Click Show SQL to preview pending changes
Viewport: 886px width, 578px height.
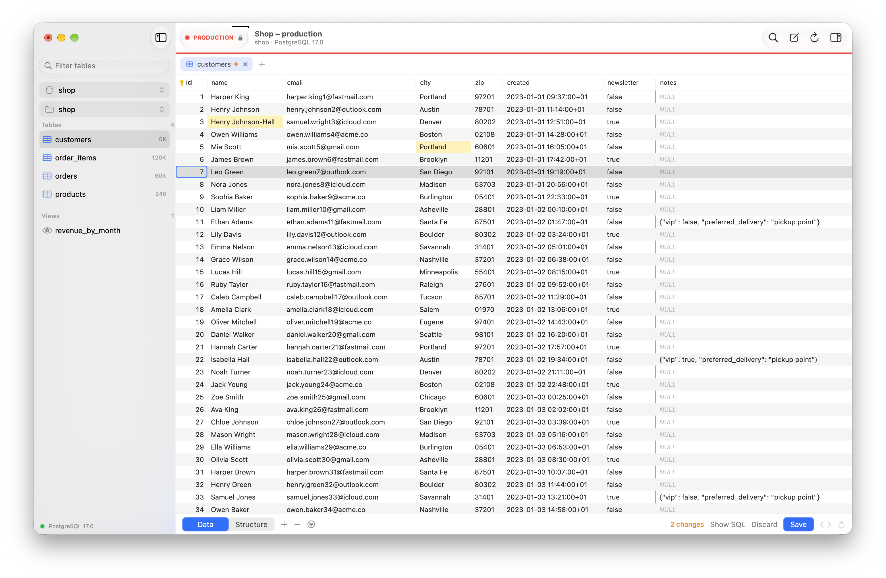pos(727,524)
